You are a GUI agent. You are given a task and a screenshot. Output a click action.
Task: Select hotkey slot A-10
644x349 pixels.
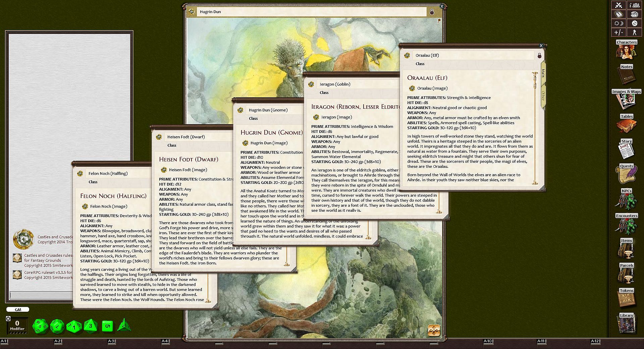[x=488, y=341]
